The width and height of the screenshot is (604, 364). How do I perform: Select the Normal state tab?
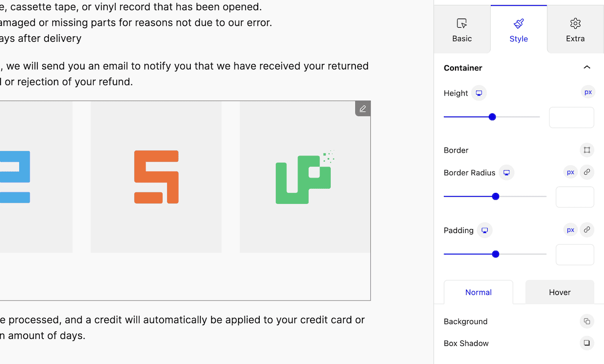pyautogui.click(x=478, y=293)
